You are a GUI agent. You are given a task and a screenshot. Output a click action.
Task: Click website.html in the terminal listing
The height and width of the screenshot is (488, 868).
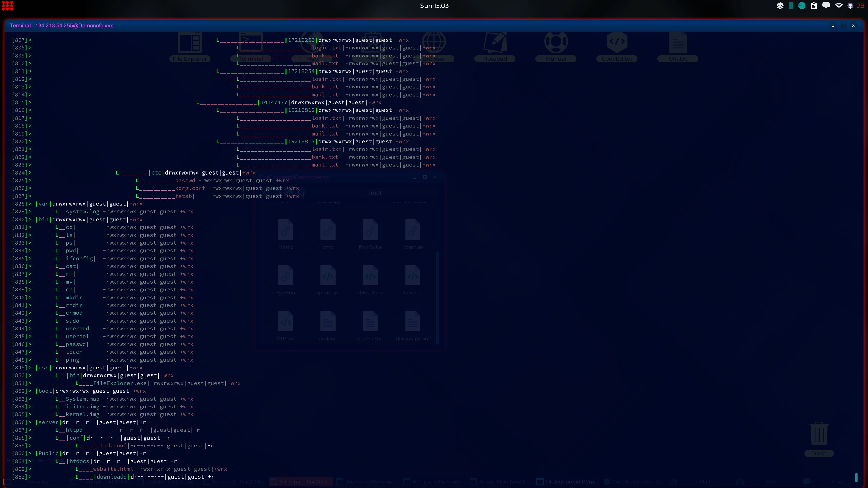(113, 469)
